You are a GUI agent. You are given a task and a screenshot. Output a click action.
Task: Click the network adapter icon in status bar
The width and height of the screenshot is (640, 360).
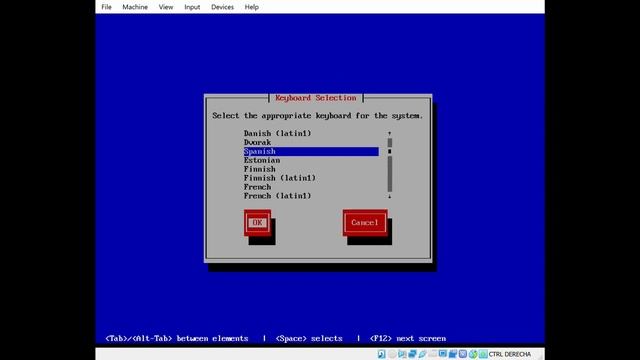412,354
